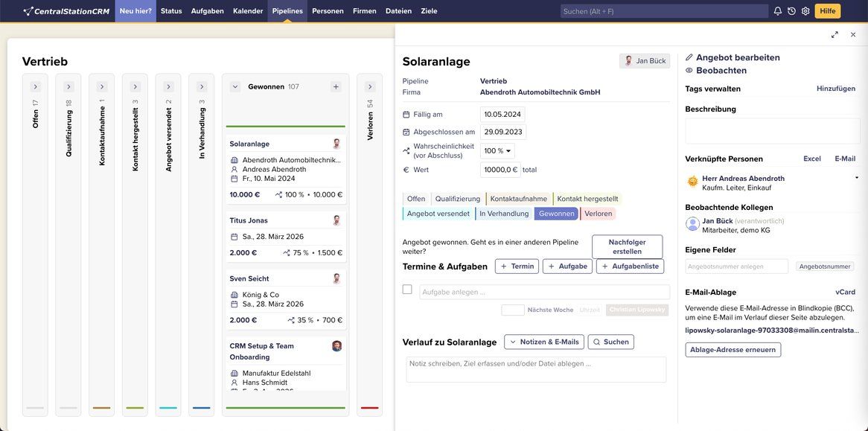
Task: Open the Ziele menu
Action: tap(429, 11)
